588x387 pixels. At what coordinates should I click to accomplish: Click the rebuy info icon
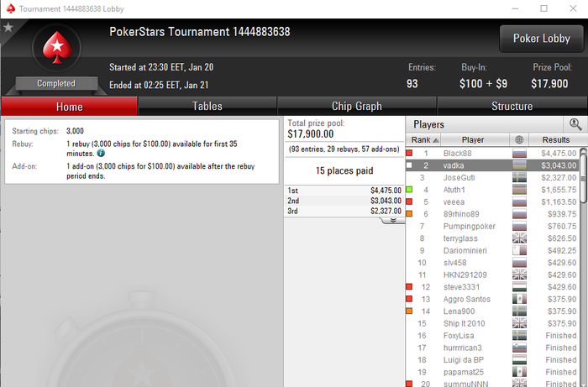tap(101, 153)
